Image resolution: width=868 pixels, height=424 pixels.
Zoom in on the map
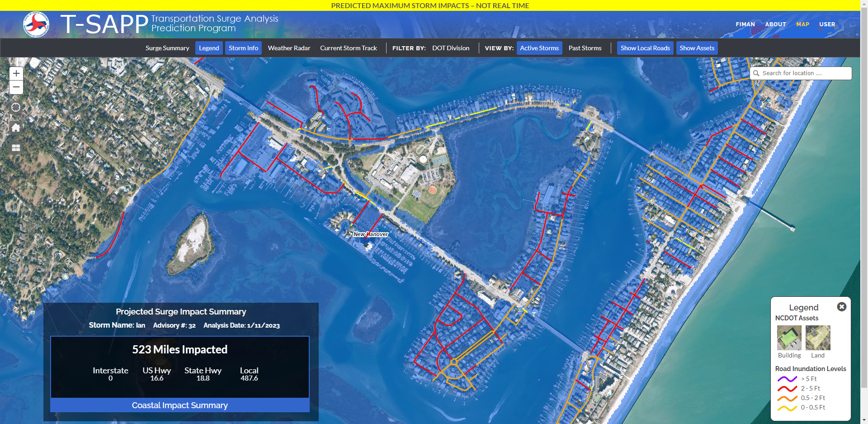tap(16, 73)
